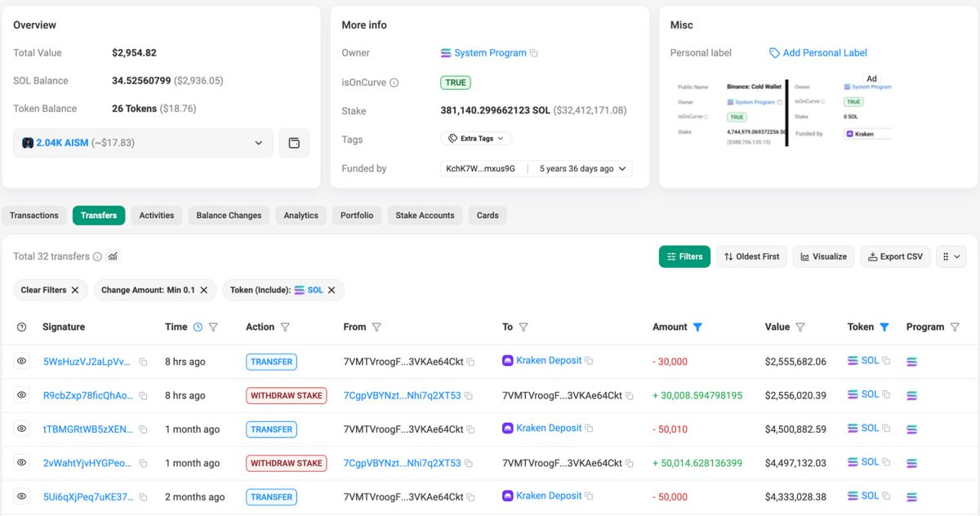Expand the 2.04K AISM token dropdown
980x516 pixels.
(x=259, y=143)
